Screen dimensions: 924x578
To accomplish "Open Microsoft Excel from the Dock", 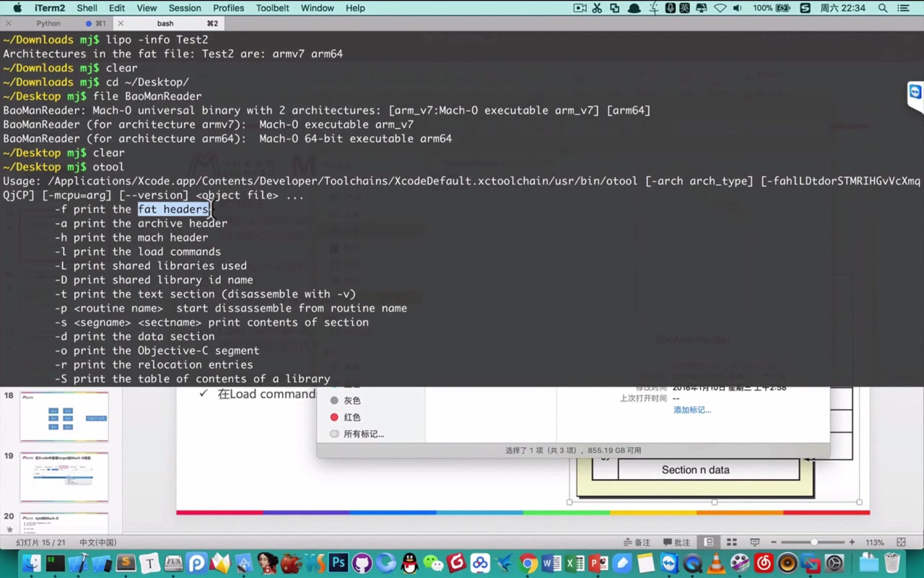I will (x=575, y=563).
